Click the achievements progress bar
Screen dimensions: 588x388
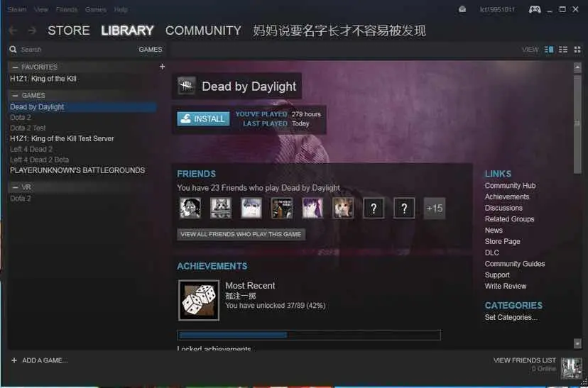pyautogui.click(x=309, y=335)
